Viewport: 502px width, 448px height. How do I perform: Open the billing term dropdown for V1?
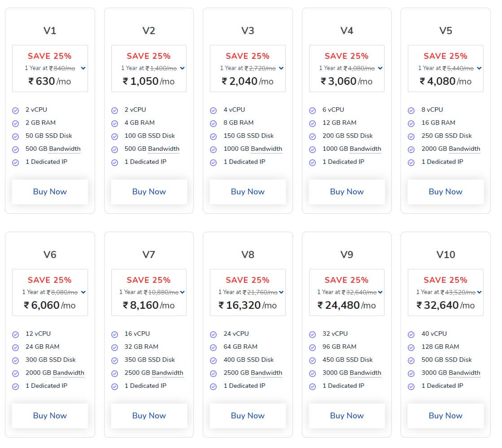[83, 68]
